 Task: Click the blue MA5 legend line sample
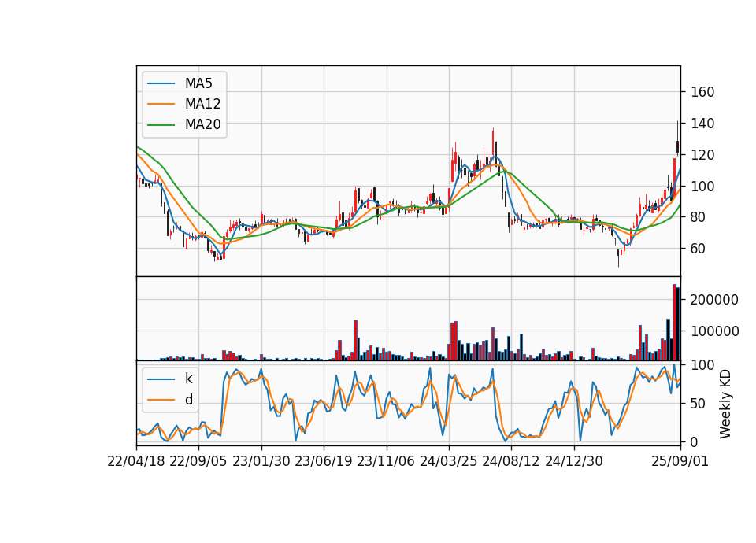click(161, 84)
